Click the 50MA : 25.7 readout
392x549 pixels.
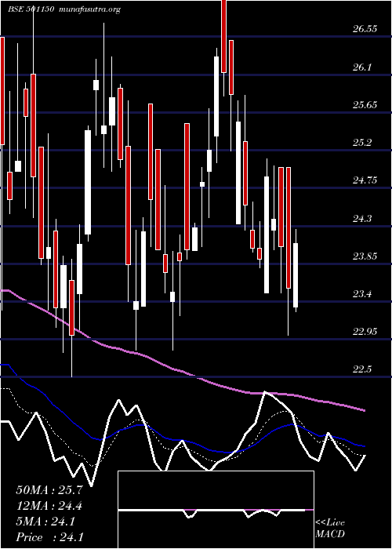point(49,490)
